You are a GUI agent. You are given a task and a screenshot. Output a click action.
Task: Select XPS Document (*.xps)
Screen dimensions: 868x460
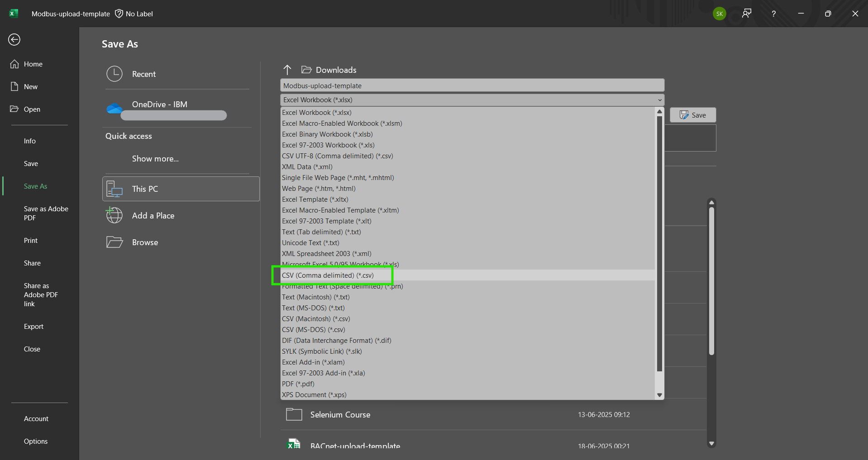coord(467,395)
